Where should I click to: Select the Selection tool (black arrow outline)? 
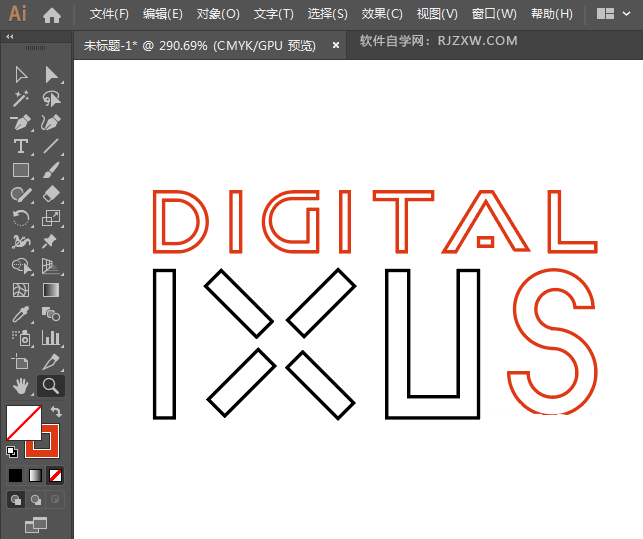click(x=21, y=75)
